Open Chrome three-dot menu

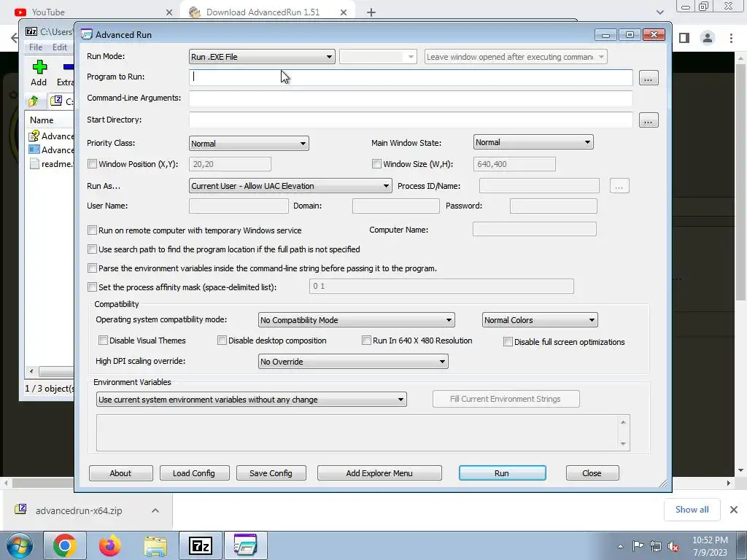[731, 38]
